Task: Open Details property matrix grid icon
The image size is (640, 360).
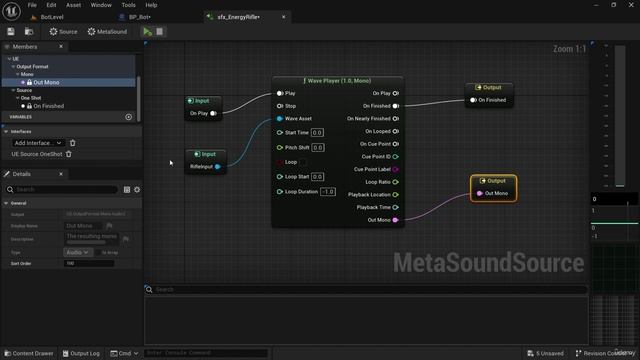Action: [127, 189]
